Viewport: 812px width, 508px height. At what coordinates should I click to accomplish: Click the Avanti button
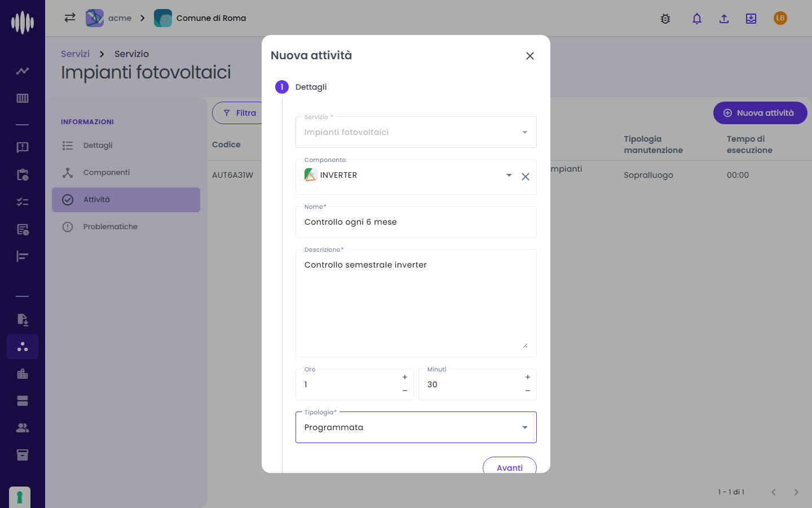tap(510, 465)
